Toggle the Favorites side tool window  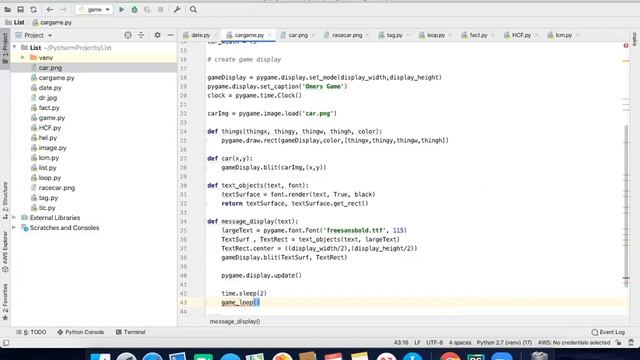tap(5, 302)
